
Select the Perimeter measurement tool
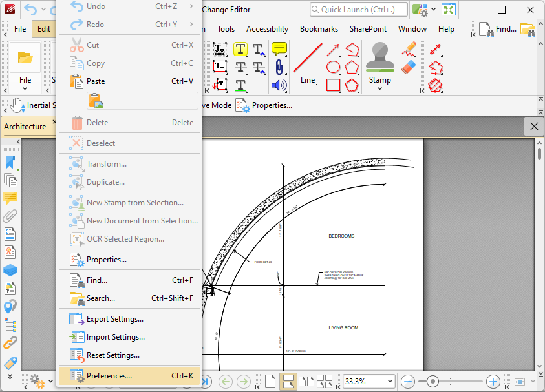pos(436,67)
